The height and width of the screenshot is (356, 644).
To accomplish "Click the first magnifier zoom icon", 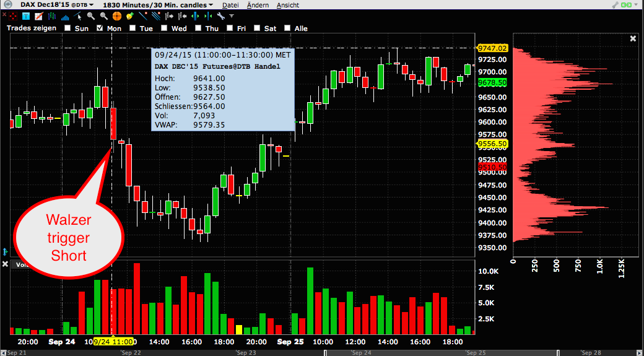I will pos(91,17).
